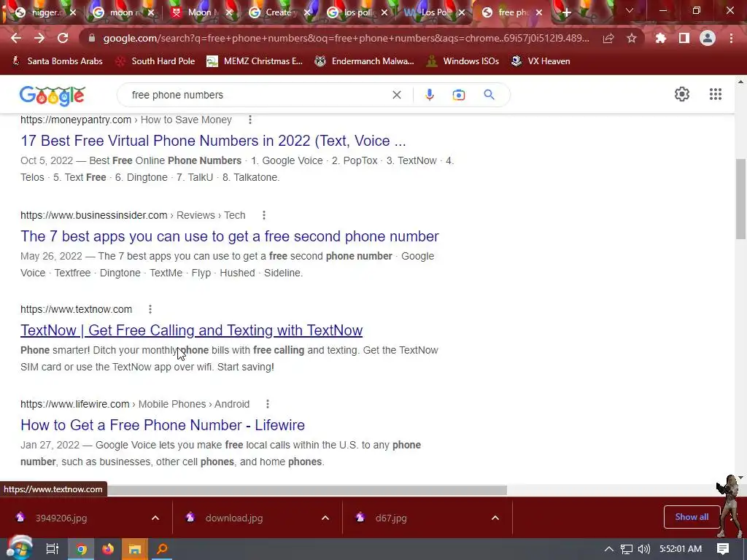Viewport: 747px width, 560px height.
Task: Go back to the previous page
Action: click(x=16, y=38)
